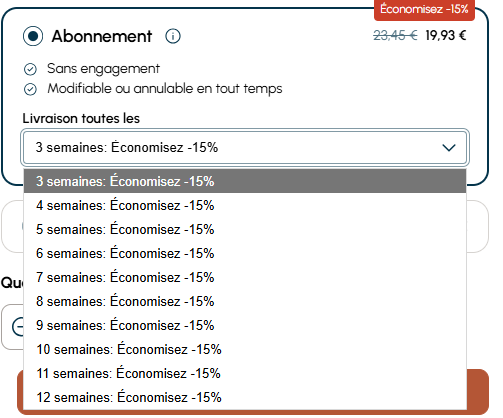This screenshot has height=418, width=503.
Task: Open the Abonnement info icon
Action: [x=173, y=36]
